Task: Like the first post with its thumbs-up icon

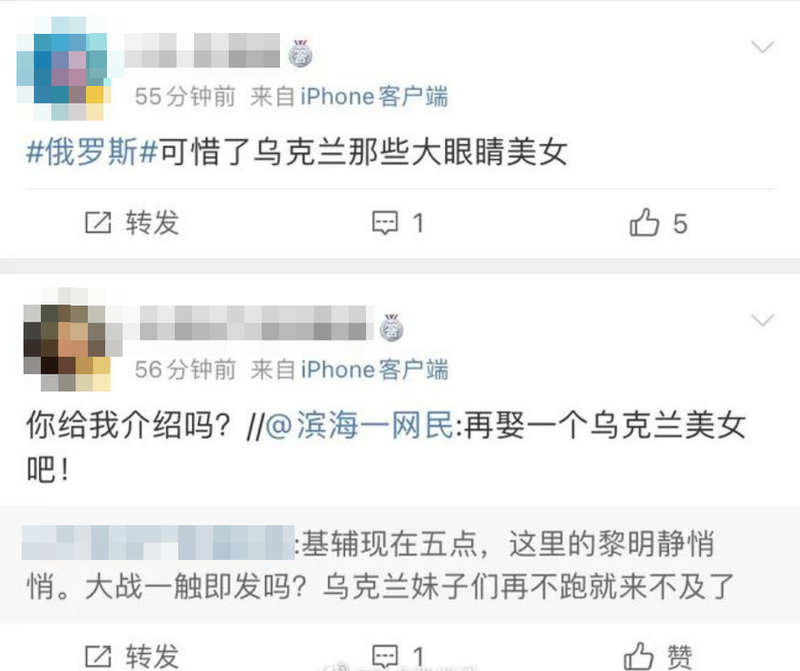Action: [644, 222]
